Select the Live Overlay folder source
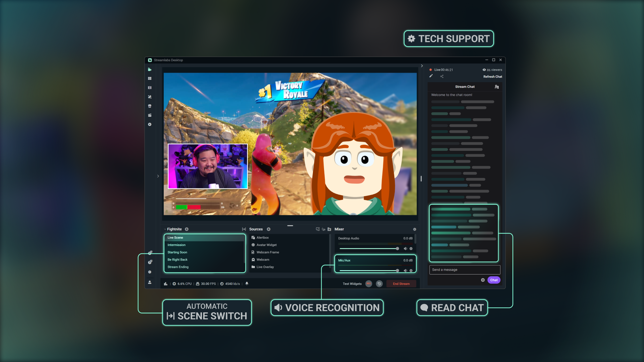644x362 pixels. click(289, 267)
